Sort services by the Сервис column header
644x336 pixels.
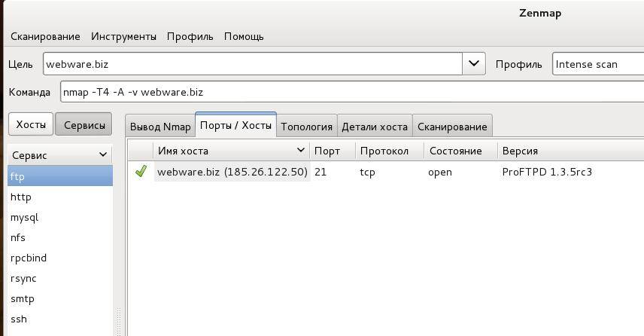[x=59, y=154]
